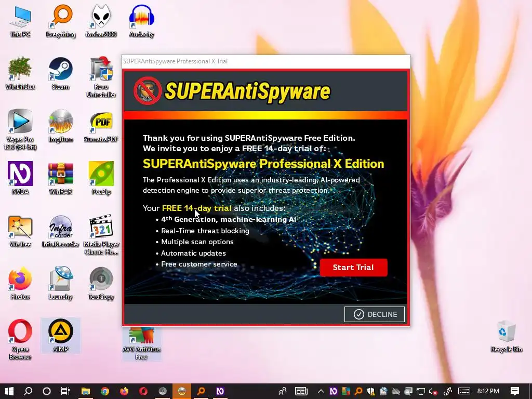Viewport: 532px width, 399px height.
Task: Open the Windows Start menu
Action: (9, 391)
